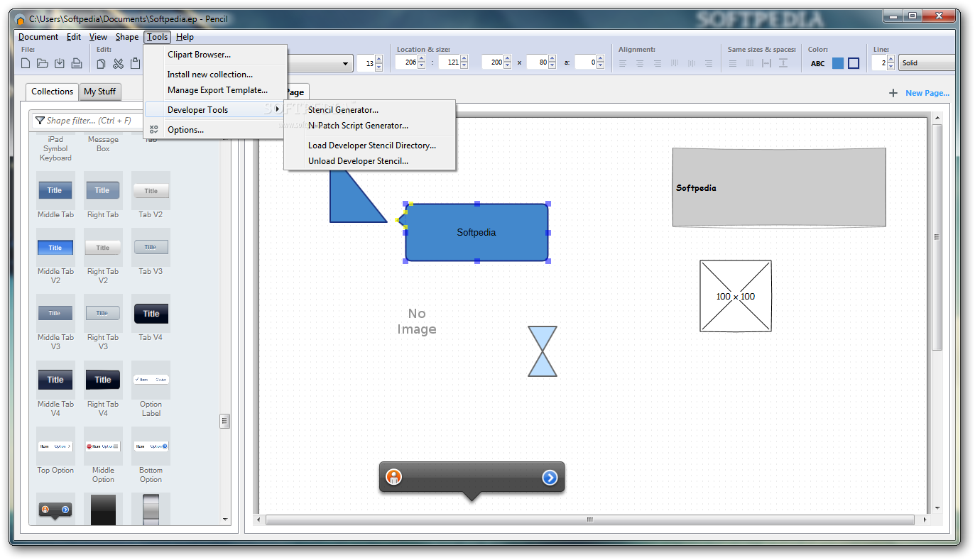
Task: Click the orange user icon on dark bar
Action: pyautogui.click(x=394, y=477)
